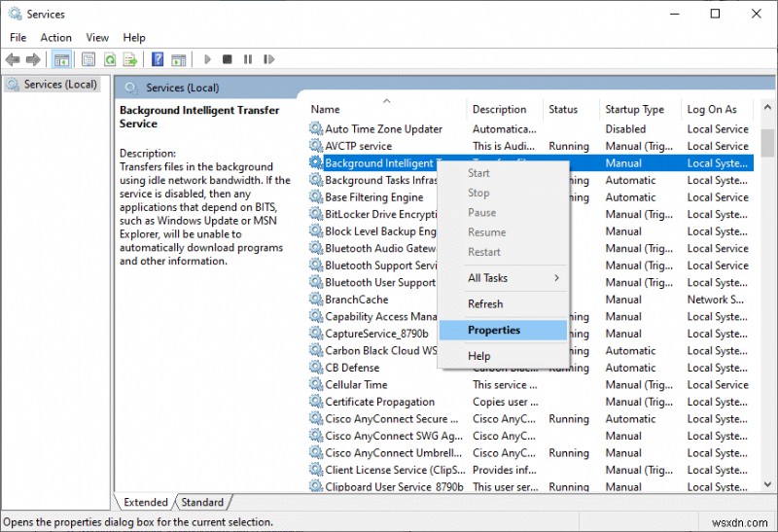Choose Start in the context menu
Image resolution: width=778 pixels, height=532 pixels.
503,173
